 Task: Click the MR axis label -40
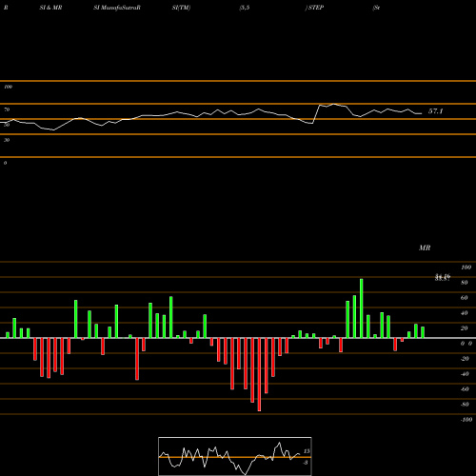point(465,374)
